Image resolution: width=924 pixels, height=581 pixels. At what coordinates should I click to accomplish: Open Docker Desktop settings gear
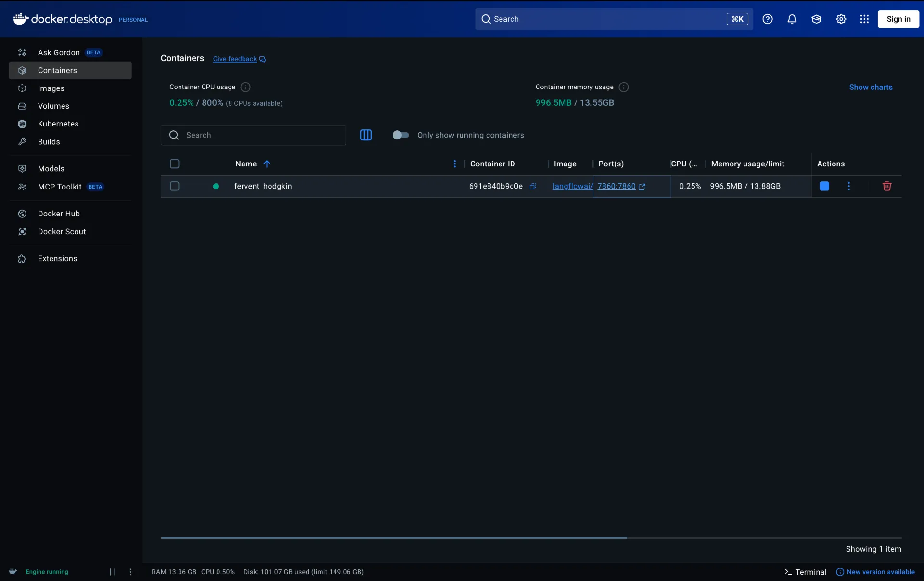pyautogui.click(x=841, y=19)
